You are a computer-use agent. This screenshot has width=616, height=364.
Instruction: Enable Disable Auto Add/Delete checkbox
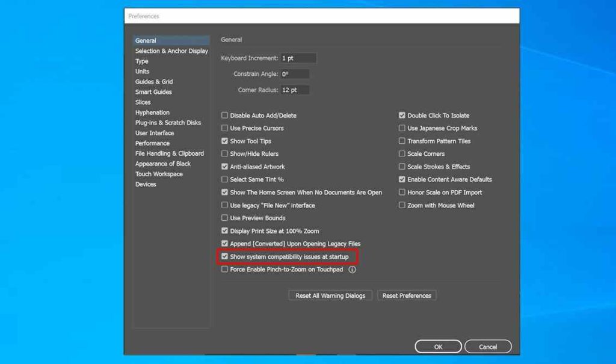click(224, 115)
